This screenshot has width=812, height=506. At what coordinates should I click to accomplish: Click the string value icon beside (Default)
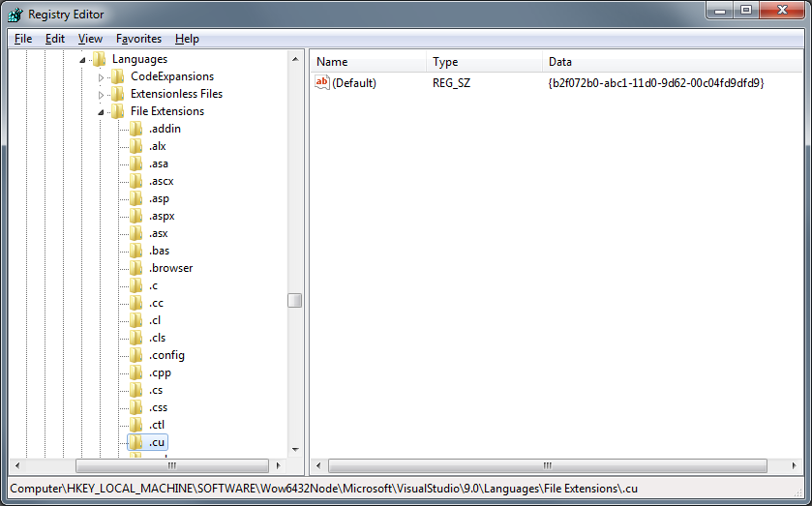tap(322, 82)
